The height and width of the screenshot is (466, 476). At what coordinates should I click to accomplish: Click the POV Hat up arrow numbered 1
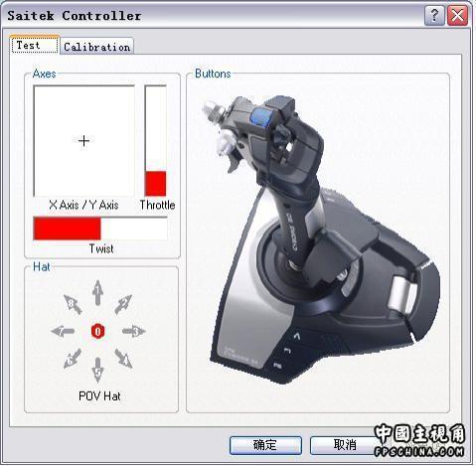[97, 293]
